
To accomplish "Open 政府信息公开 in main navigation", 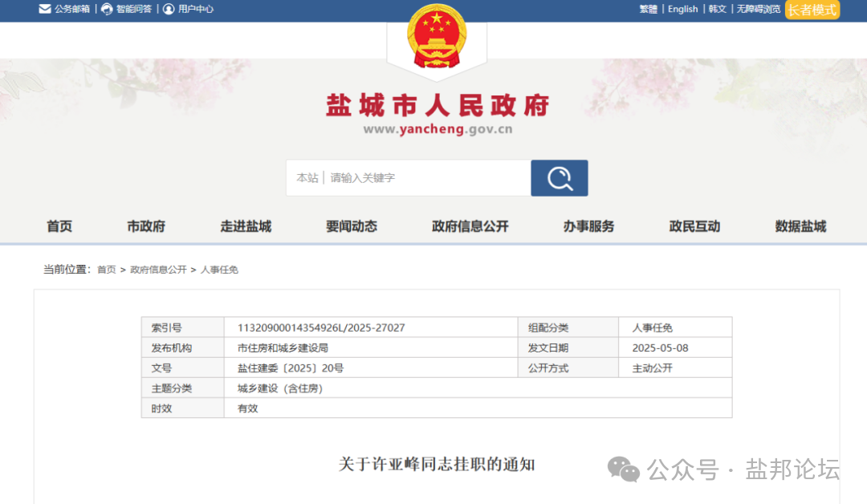I will click(x=470, y=226).
